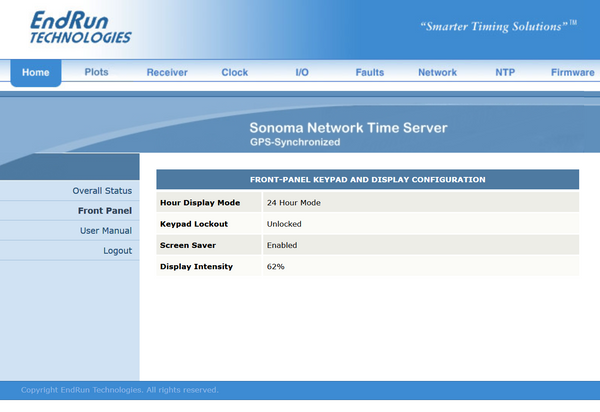Click the Smarter Timing Solutions slogan
The height and width of the screenshot is (412, 600).
(499, 26)
